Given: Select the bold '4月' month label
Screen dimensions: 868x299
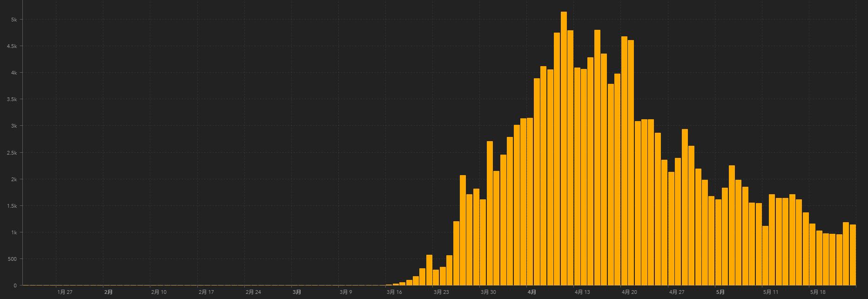Looking at the screenshot, I should coord(532,292).
